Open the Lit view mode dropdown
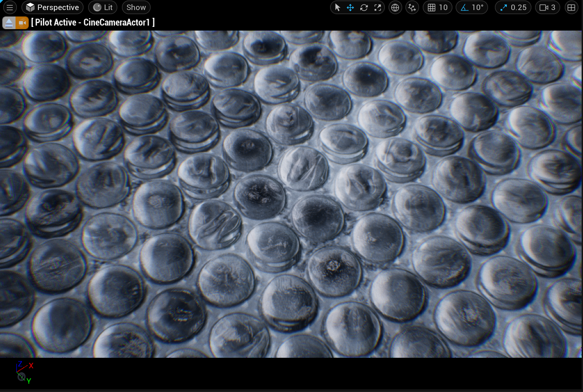 pyautogui.click(x=103, y=7)
